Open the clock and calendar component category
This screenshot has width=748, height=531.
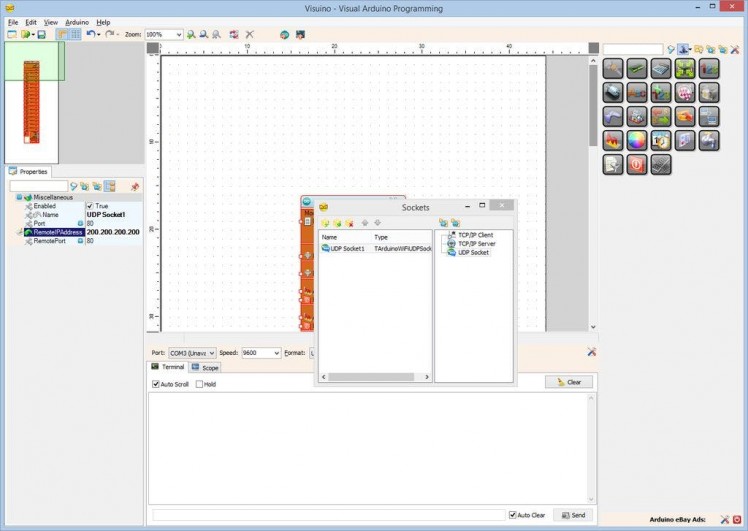coord(661,141)
